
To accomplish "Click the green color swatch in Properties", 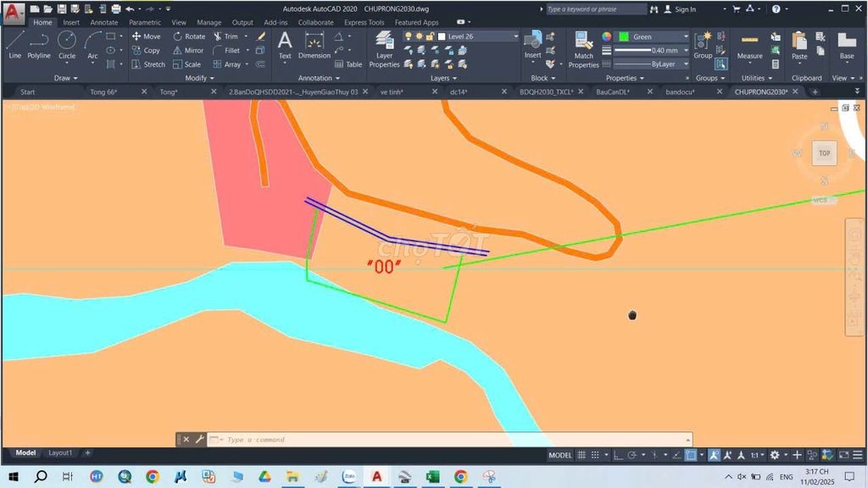I will pos(623,36).
